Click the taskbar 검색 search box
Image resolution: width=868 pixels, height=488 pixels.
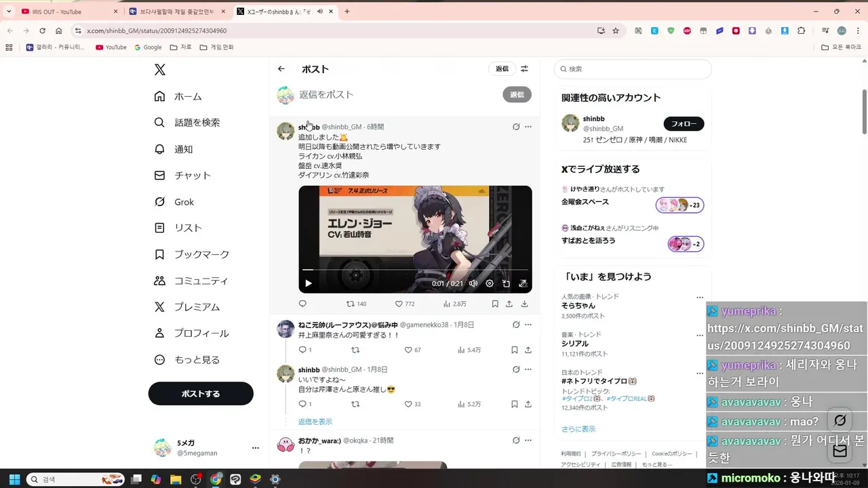click(75, 479)
